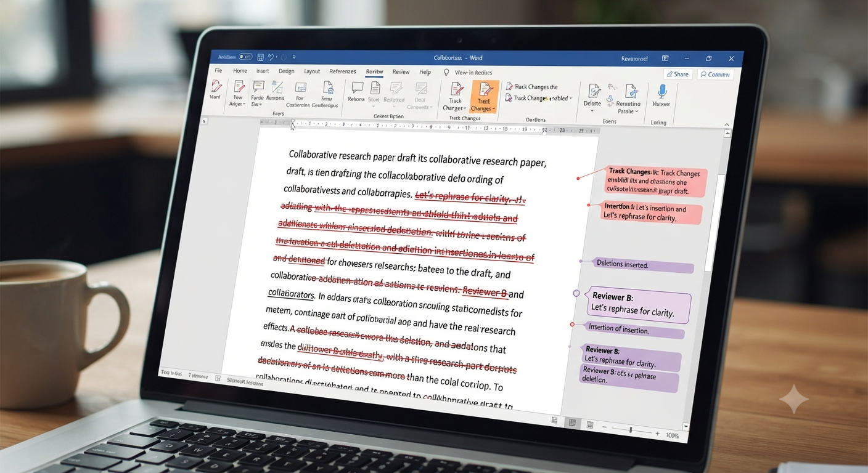Click the Rehona speech bubble icon
Image resolution: width=868 pixels, height=473 pixels.
coord(356,88)
